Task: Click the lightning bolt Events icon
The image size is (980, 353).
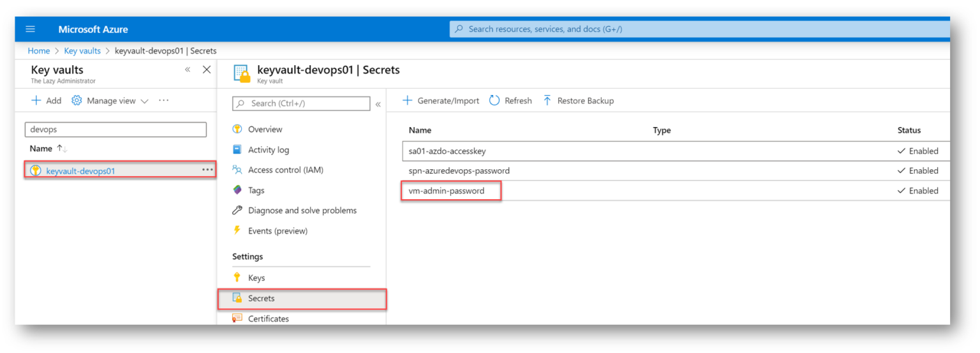Action: coord(237,230)
